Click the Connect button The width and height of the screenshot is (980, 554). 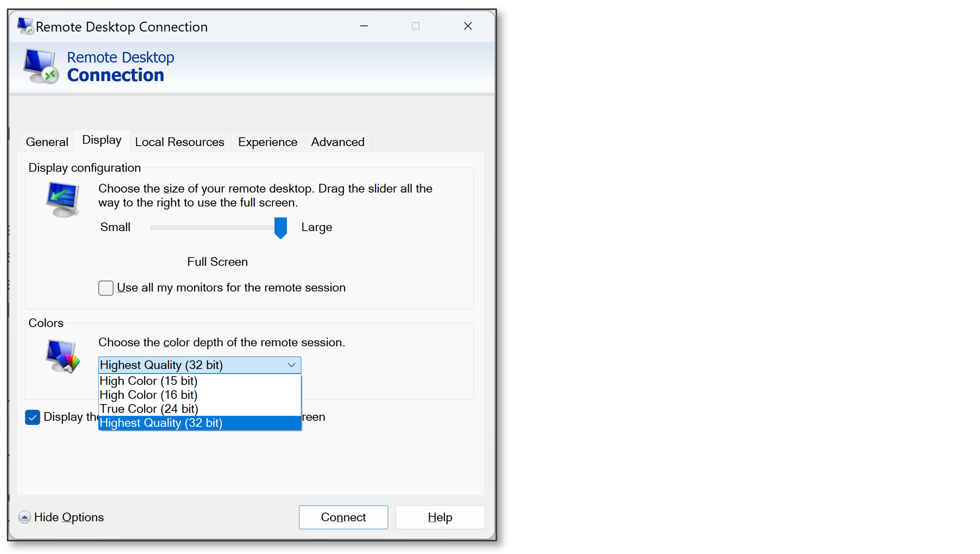[343, 517]
